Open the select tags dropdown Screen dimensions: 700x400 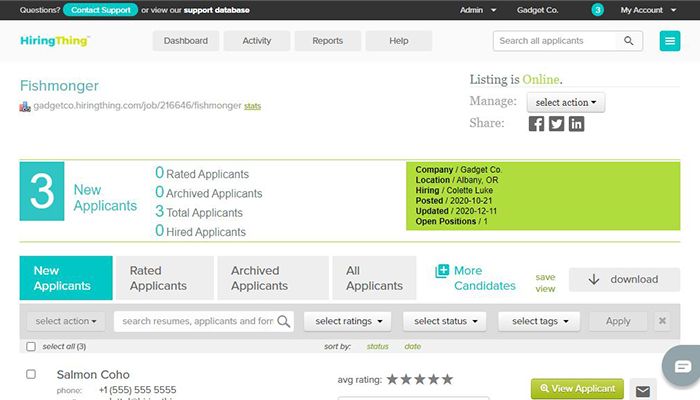click(x=539, y=321)
